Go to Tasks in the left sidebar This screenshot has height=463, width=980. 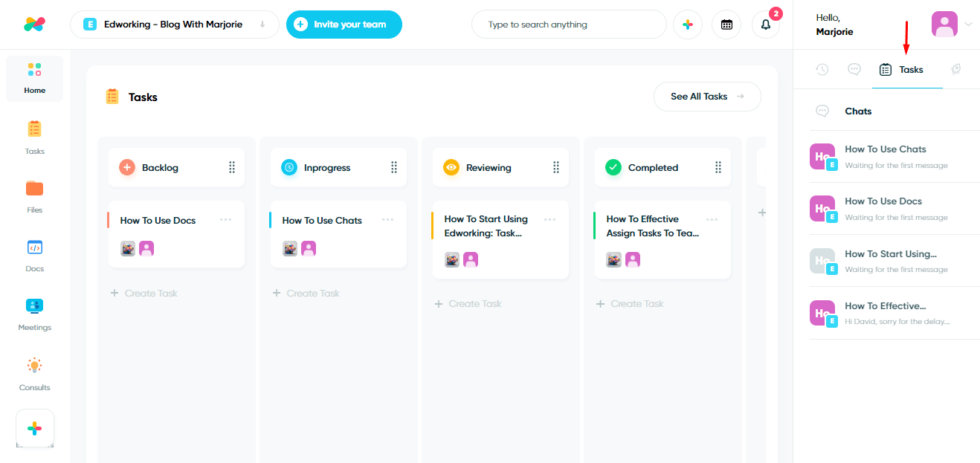tap(34, 137)
